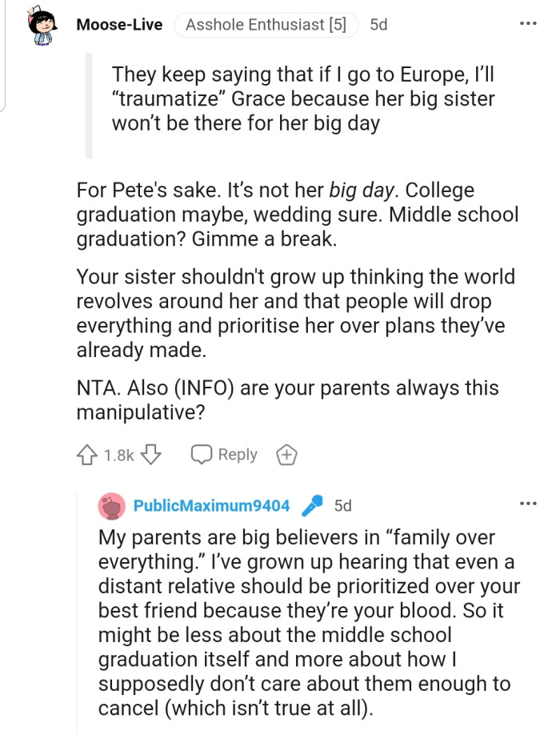Give an award using the plus icon
Viewport: 560px width, 735px height.
[286, 455]
